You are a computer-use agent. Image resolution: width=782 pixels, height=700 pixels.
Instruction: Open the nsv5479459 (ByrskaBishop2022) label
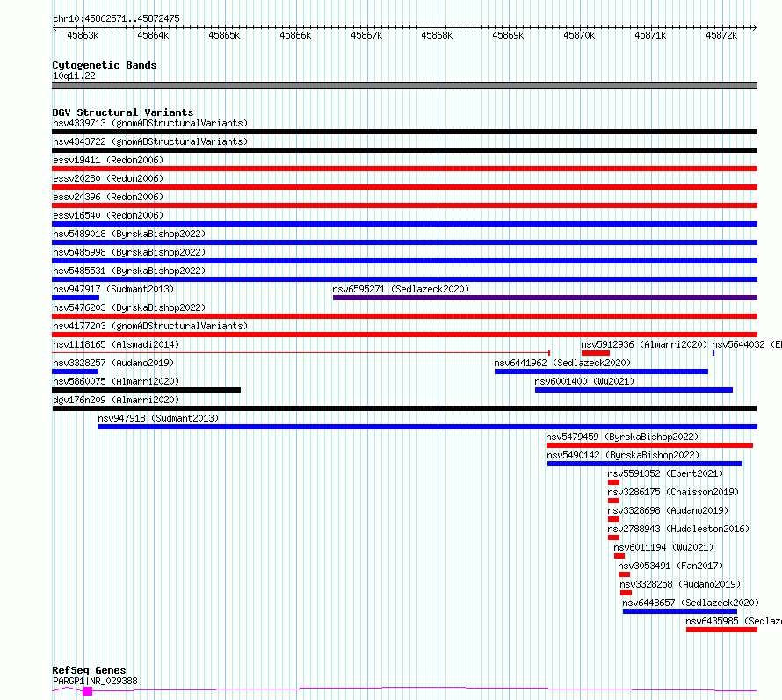point(622,437)
